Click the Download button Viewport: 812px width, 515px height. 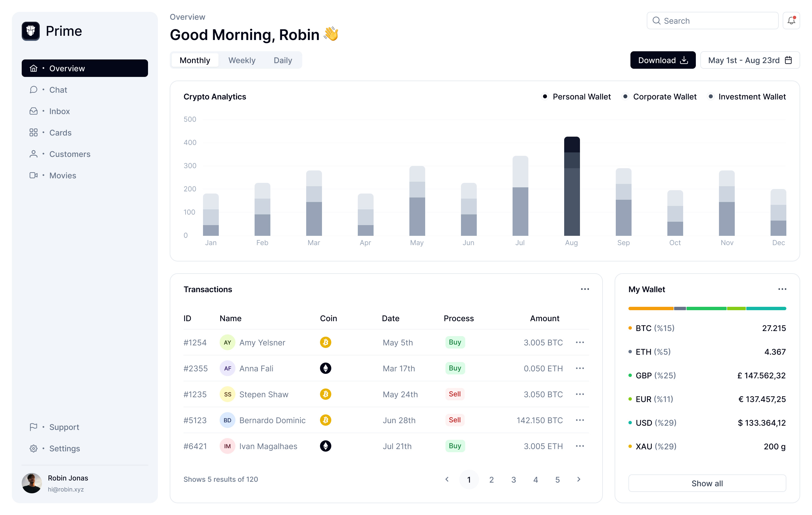(662, 60)
